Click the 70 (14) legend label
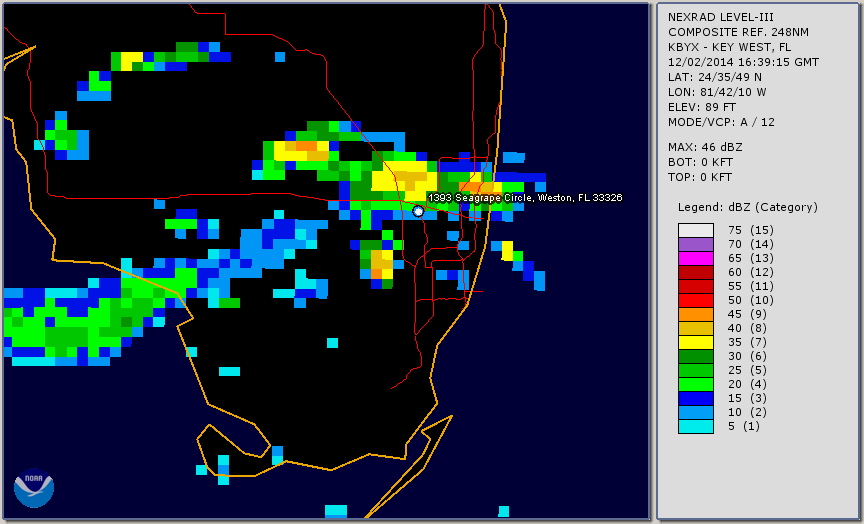 click(x=750, y=244)
